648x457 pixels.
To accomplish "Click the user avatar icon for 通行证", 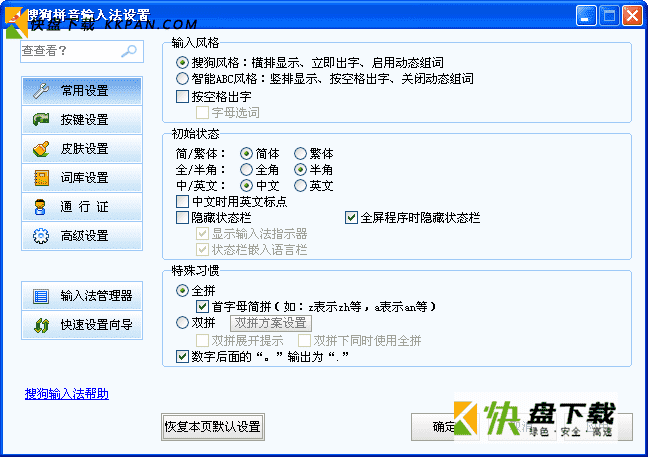I will [x=40, y=207].
